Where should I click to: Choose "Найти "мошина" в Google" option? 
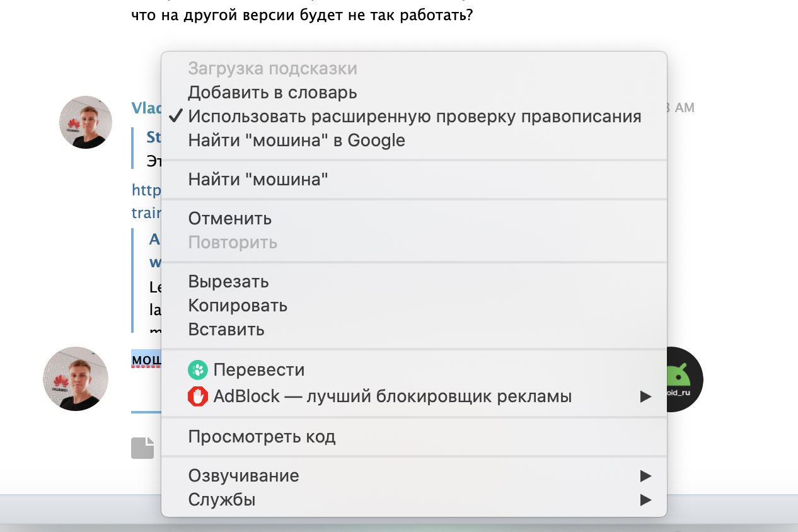tap(296, 141)
